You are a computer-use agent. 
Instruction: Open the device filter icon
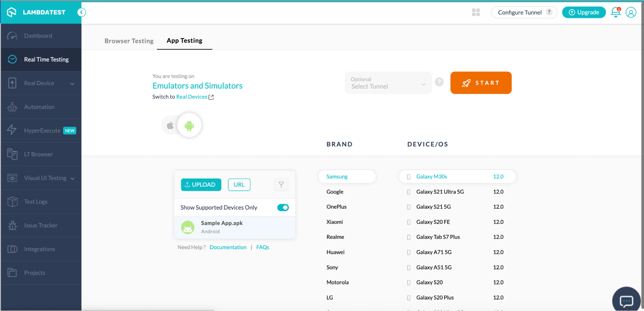[x=281, y=184]
